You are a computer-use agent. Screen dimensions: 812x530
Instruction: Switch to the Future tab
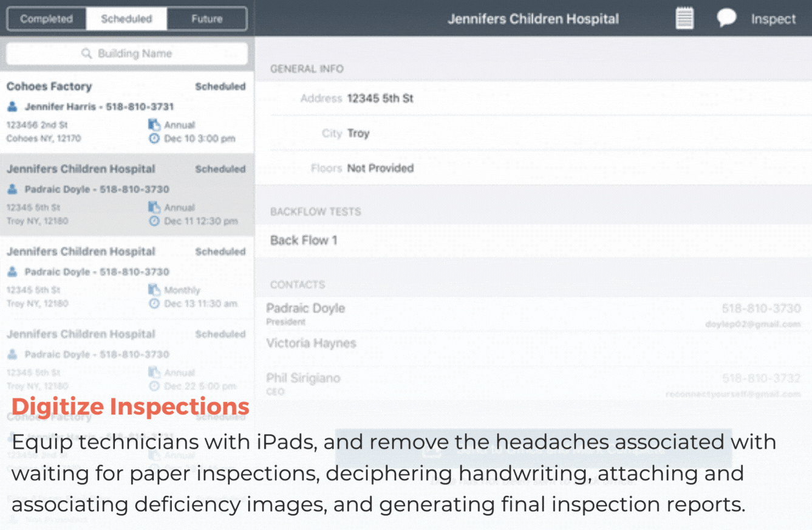point(206,19)
